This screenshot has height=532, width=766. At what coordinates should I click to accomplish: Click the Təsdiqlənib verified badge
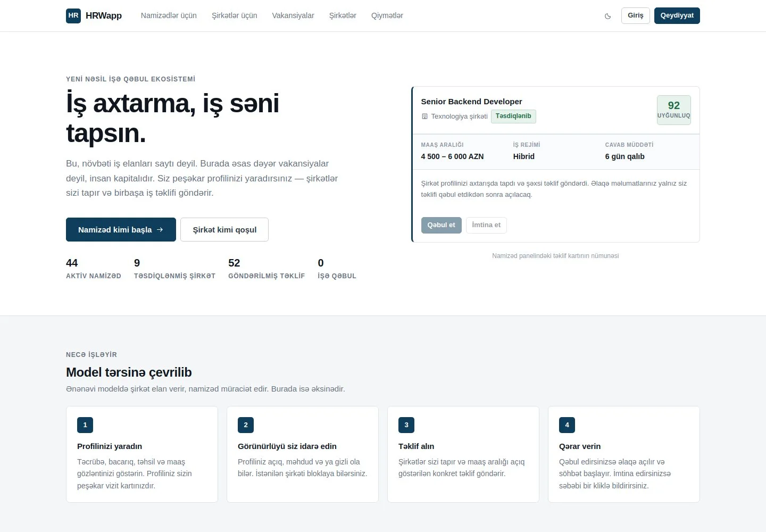tap(513, 116)
